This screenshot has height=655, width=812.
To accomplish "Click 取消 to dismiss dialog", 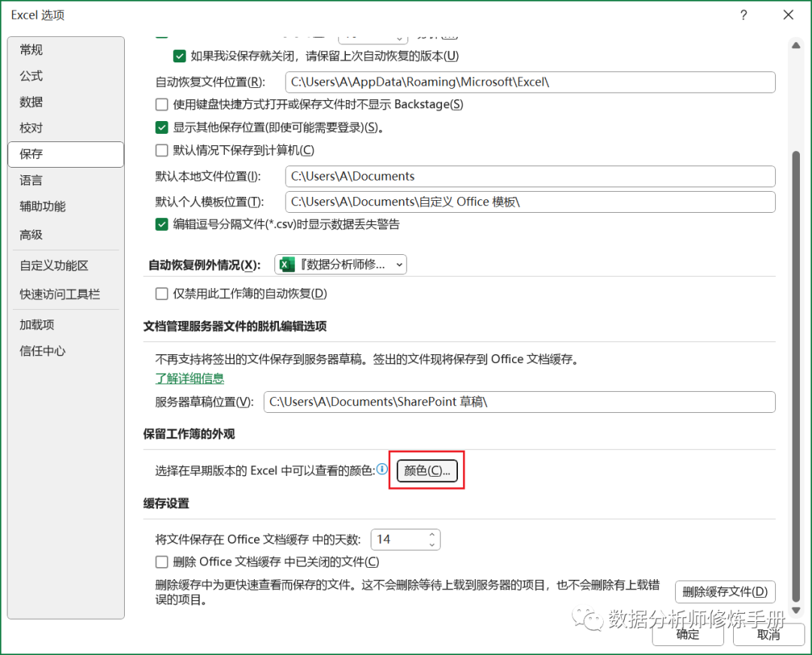I will point(768,635).
